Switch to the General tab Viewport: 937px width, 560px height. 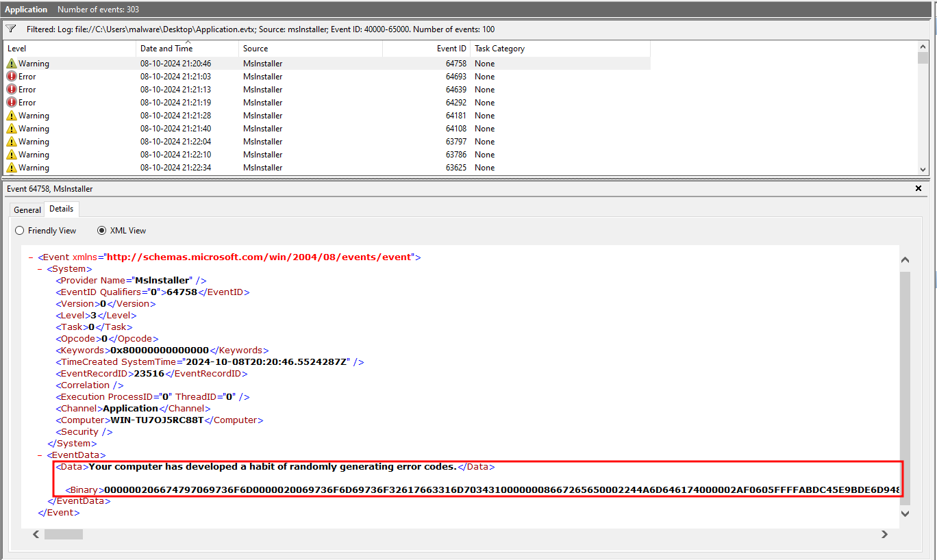(x=27, y=209)
